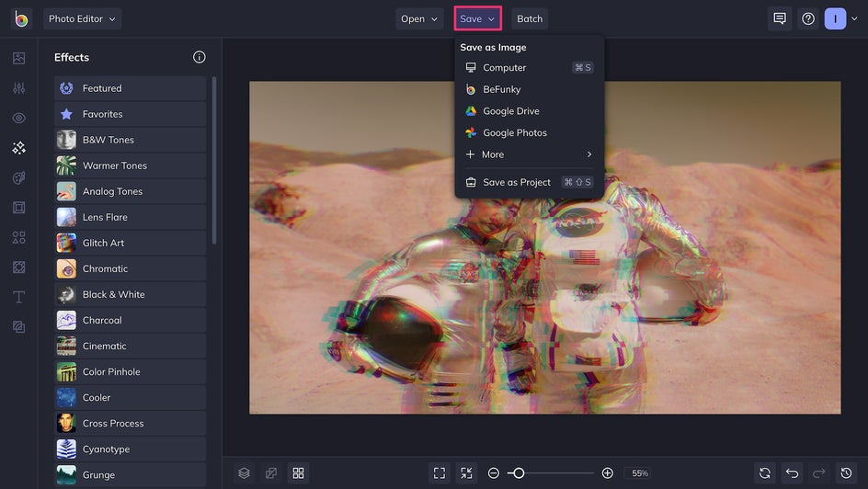Expand the Photo Editor dropdown

pyautogui.click(x=82, y=18)
